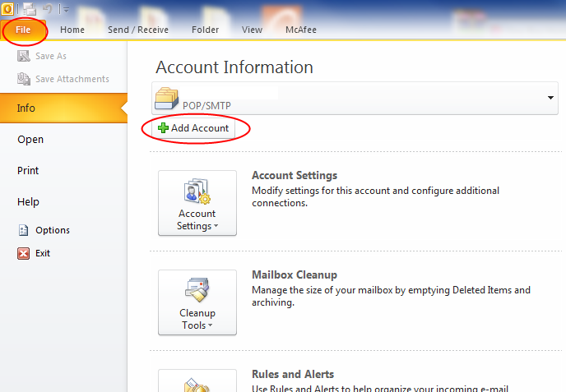Click the green plus Add Account icon
The height and width of the screenshot is (392, 566).
point(163,127)
